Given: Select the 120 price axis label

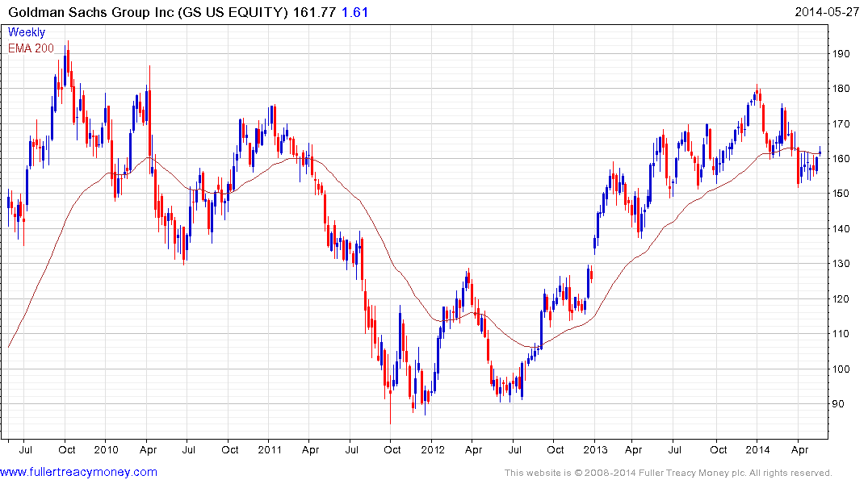Looking at the screenshot, I should (841, 299).
